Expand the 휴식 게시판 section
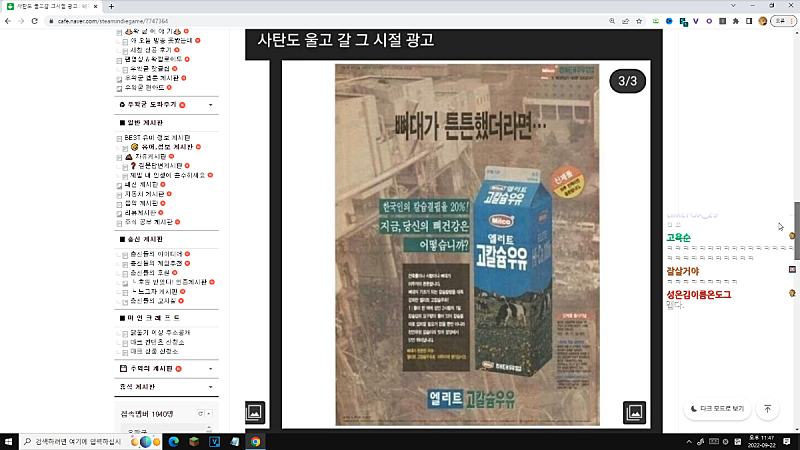Screen dimensions: 800x450 210,386
